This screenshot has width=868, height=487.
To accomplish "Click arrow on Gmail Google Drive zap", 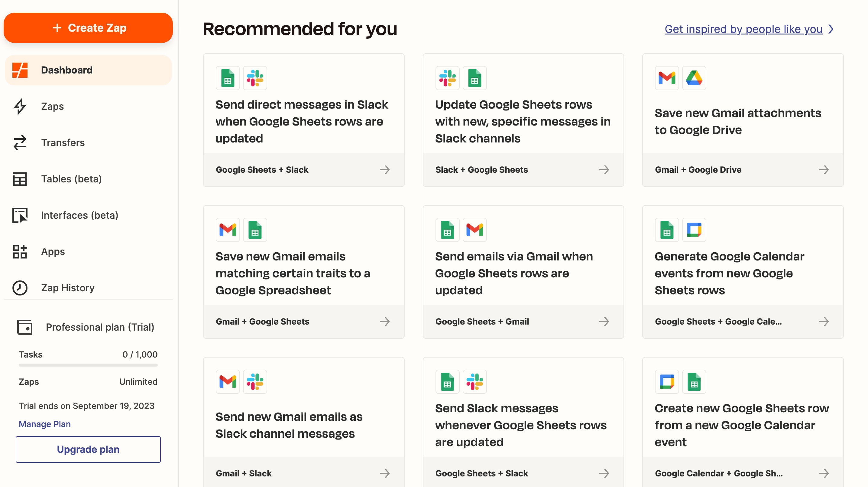I will [824, 170].
